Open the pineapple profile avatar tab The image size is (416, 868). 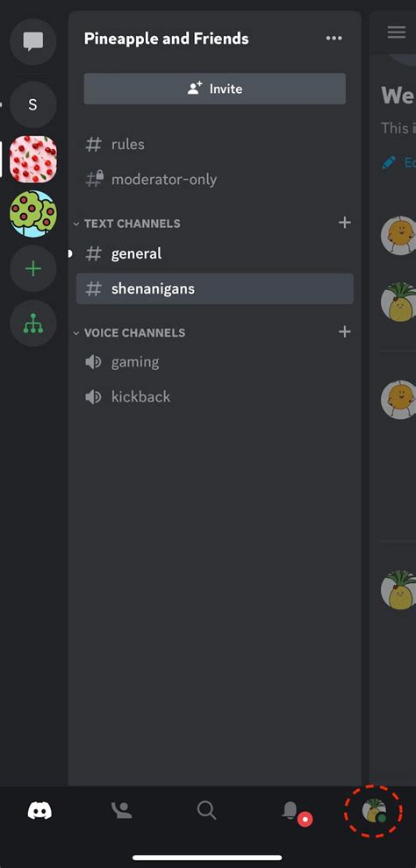(375, 812)
